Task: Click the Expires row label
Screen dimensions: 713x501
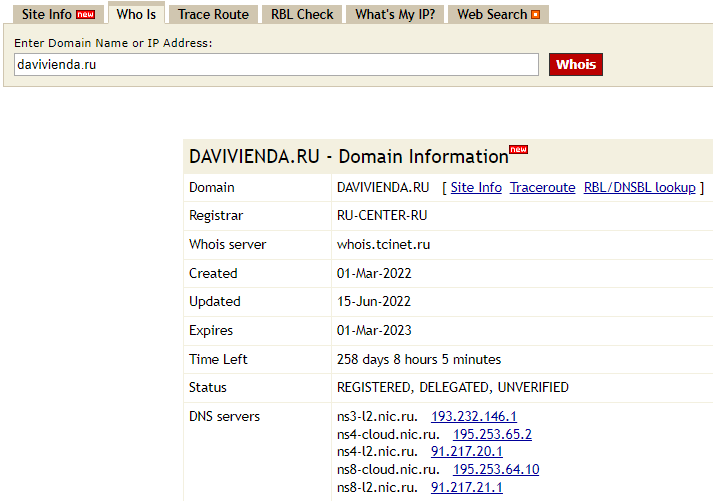Action: click(x=211, y=331)
